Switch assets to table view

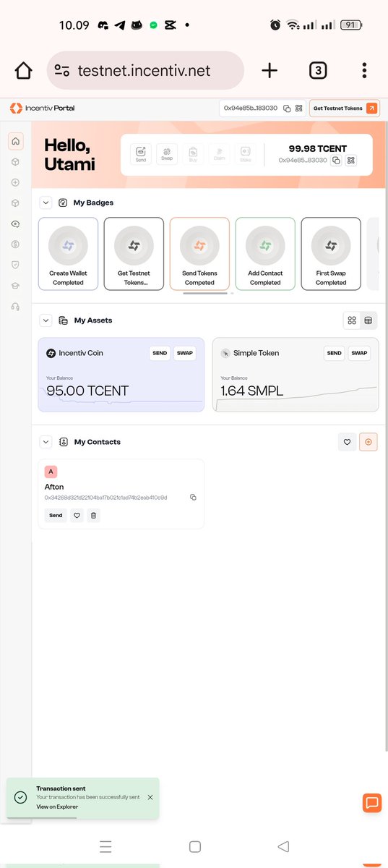(368, 320)
